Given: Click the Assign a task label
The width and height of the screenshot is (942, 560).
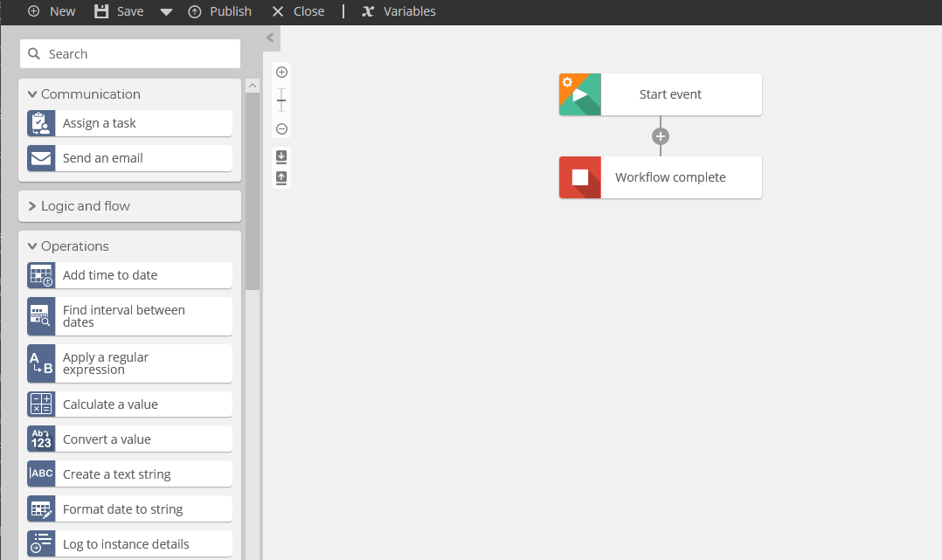Looking at the screenshot, I should click(x=99, y=123).
